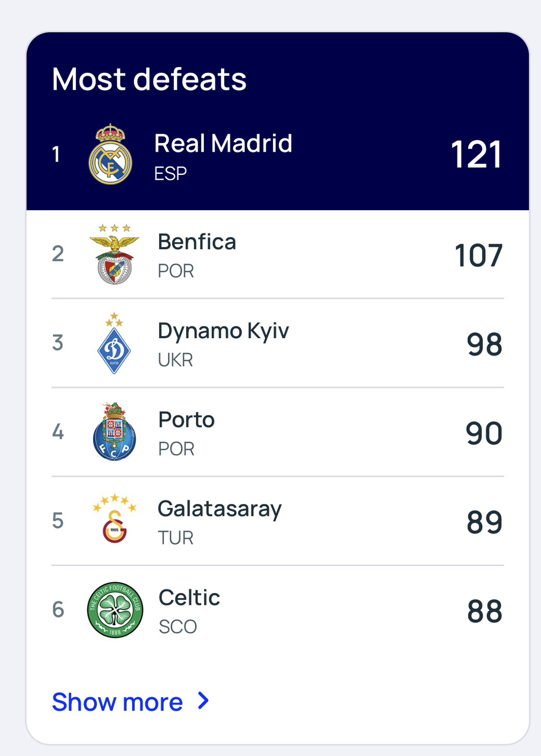
Task: Tap Benfica's 107 defeats figure
Action: (479, 256)
